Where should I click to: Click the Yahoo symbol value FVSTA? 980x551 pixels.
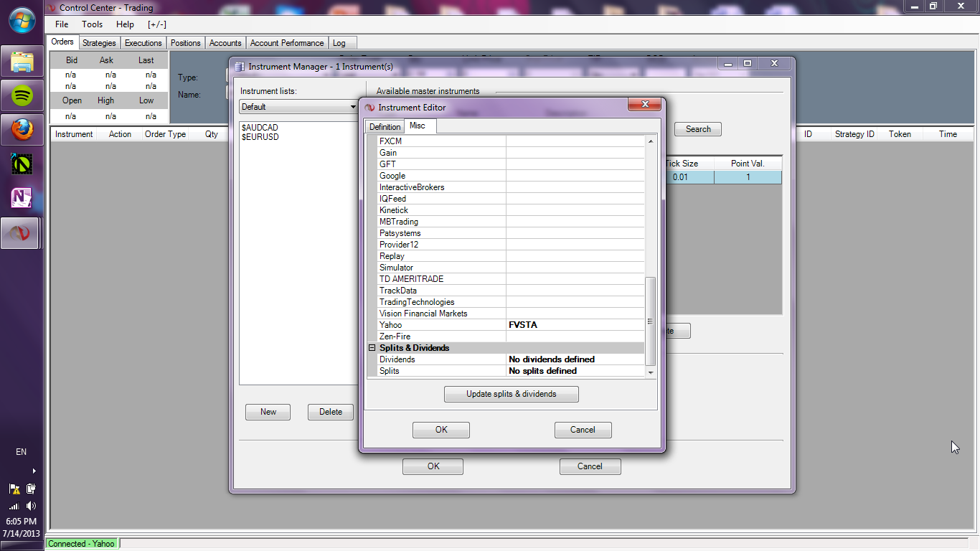point(575,325)
